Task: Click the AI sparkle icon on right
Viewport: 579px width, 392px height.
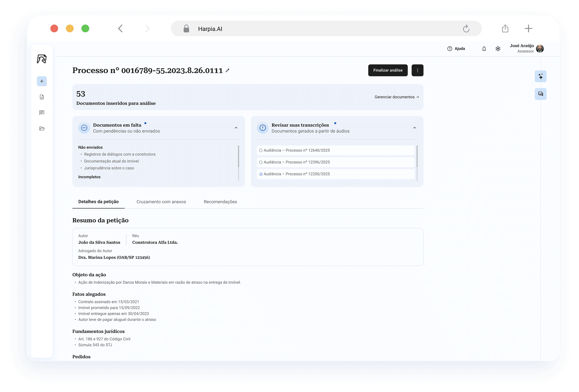Action: [x=540, y=76]
